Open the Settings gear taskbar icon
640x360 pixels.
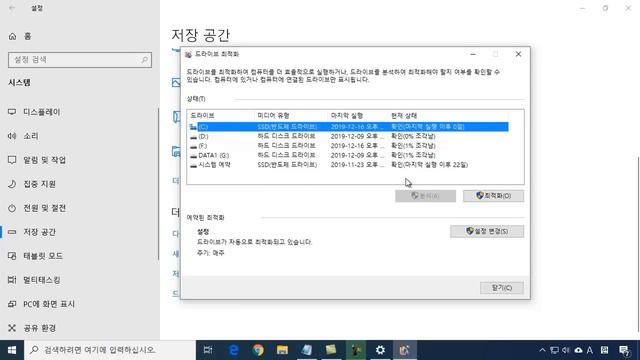(380, 350)
